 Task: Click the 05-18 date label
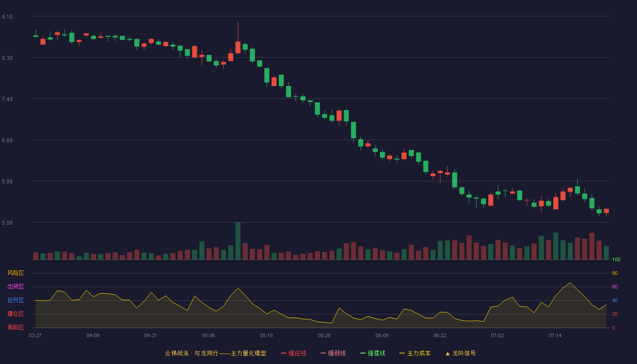point(266,335)
